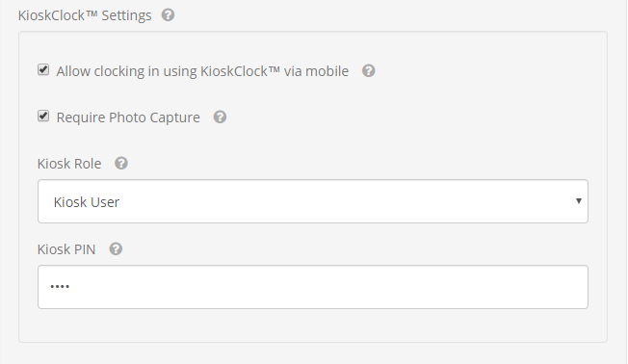
Task: Click the masked dots in Kiosk PIN
Action: pyautogui.click(x=60, y=286)
